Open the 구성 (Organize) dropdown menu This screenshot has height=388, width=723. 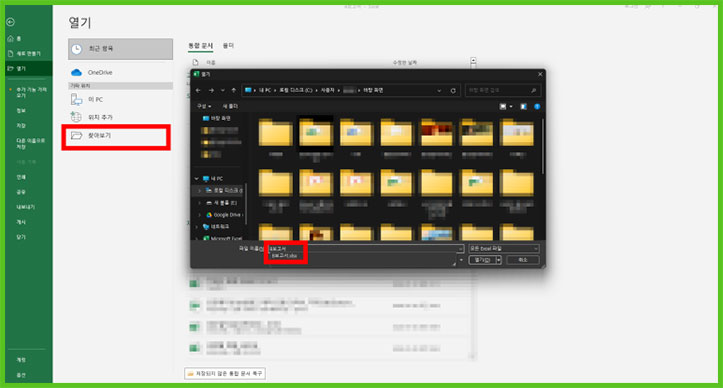click(204, 107)
